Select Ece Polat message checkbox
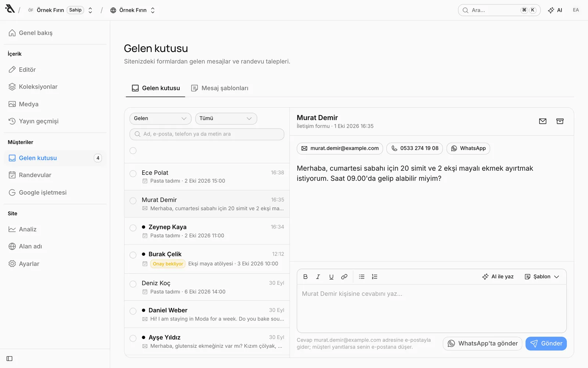The height and width of the screenshot is (368, 588). coord(133,173)
